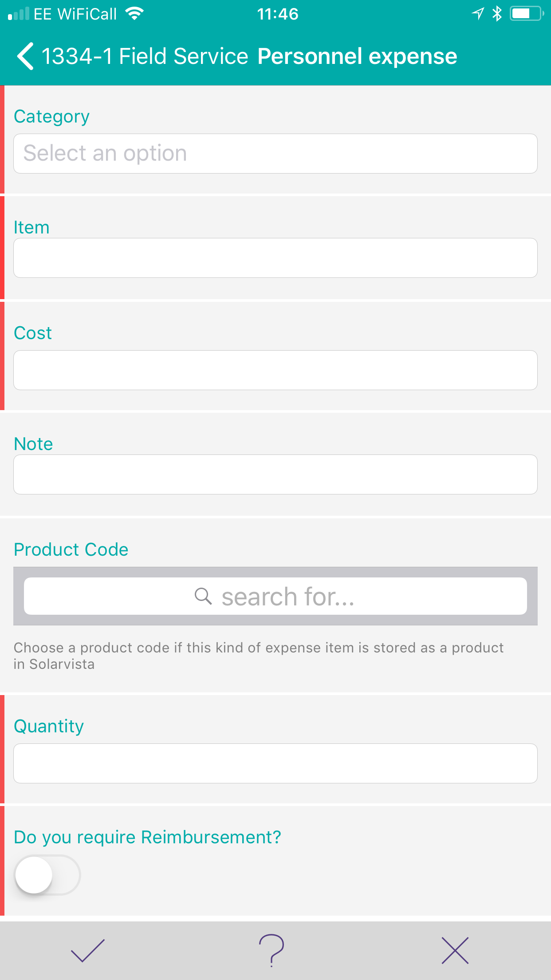Tap the Bluetooth status icon
This screenshot has height=980, width=551.
(497, 14)
